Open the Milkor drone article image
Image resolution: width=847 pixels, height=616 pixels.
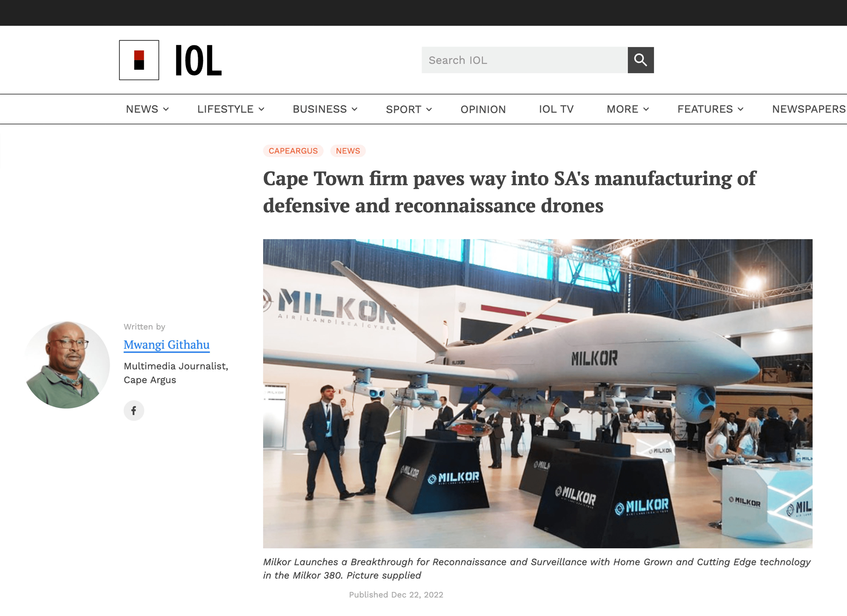pyautogui.click(x=537, y=394)
